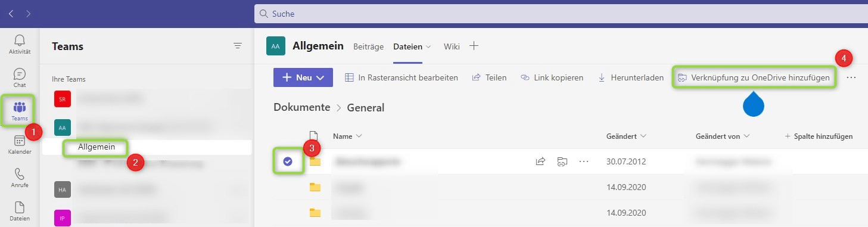
Task: Switch to the Beiträge tab
Action: [368, 46]
